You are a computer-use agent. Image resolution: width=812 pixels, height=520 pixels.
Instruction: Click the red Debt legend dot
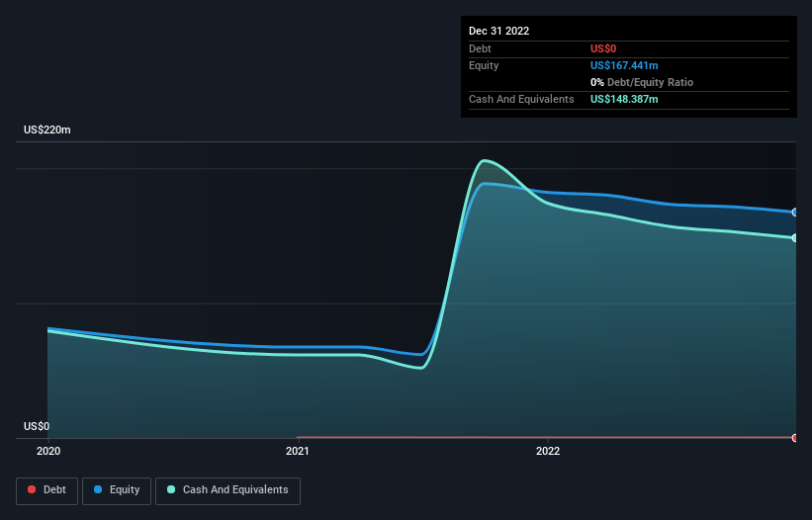pyautogui.click(x=32, y=489)
